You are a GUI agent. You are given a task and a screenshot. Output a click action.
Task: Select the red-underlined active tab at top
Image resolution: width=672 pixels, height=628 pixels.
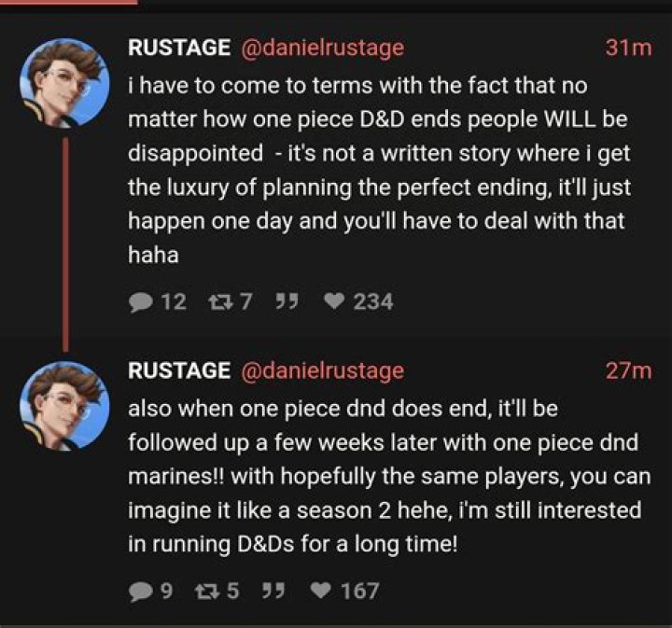(x=68, y=3)
